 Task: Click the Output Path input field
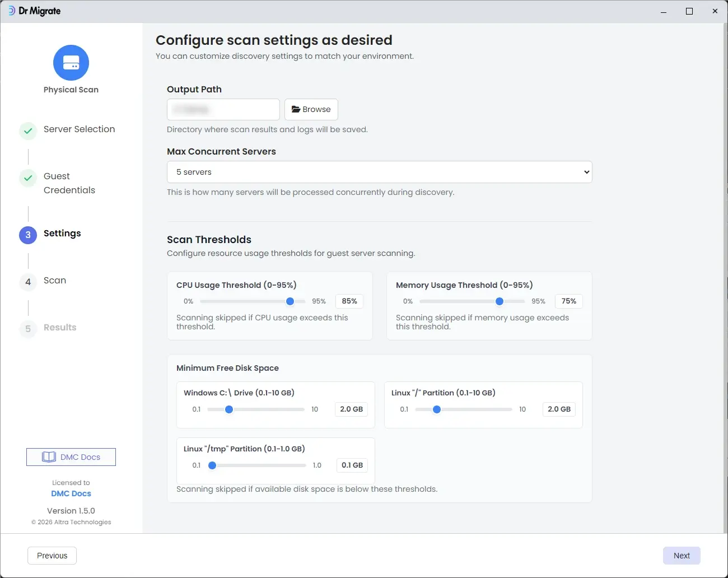tap(223, 109)
